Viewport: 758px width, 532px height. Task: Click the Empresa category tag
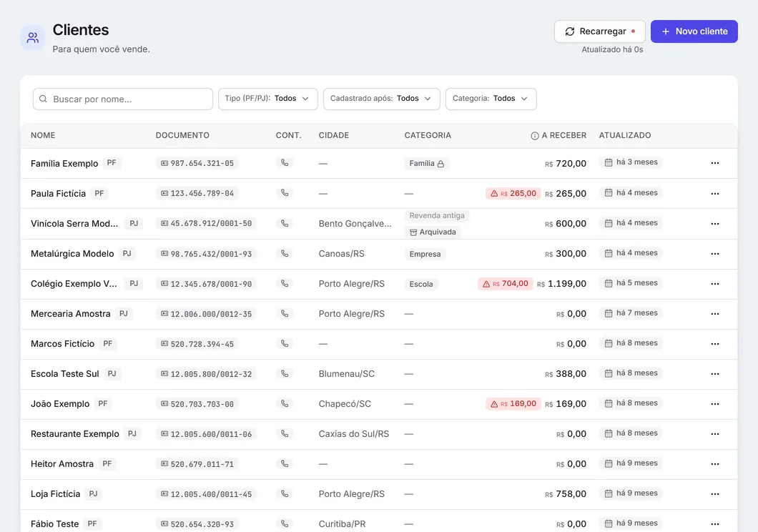pos(425,254)
